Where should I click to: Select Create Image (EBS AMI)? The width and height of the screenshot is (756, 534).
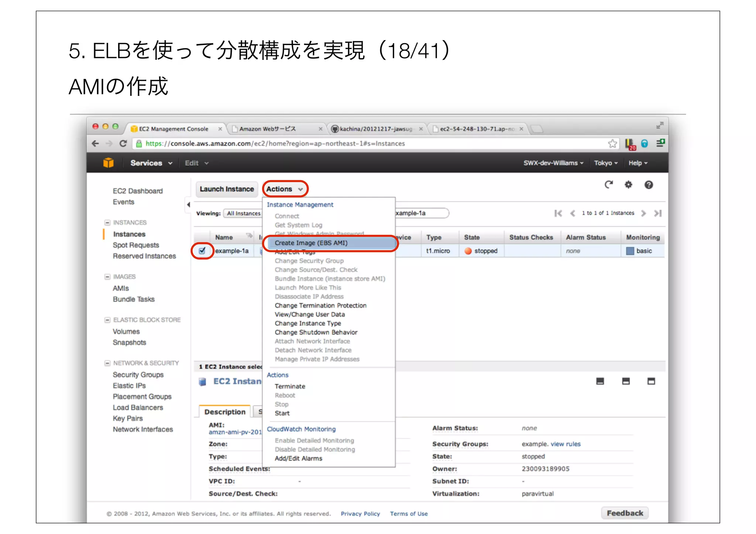[311, 243]
